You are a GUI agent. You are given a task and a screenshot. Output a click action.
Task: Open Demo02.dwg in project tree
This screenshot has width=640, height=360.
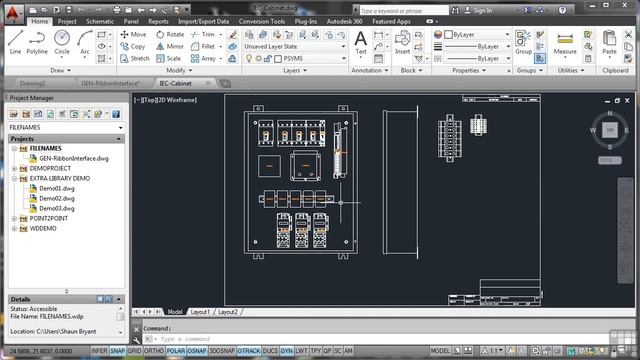click(57, 198)
